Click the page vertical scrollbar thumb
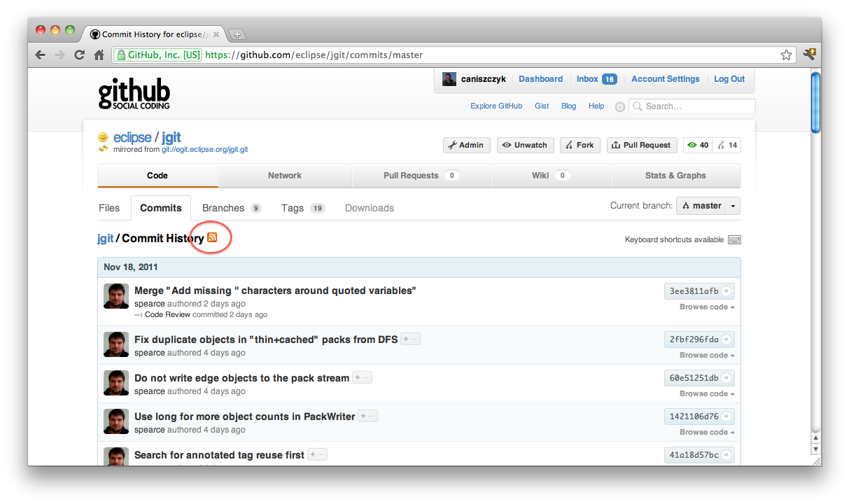Viewport: 849px width, 504px height. pos(815,101)
